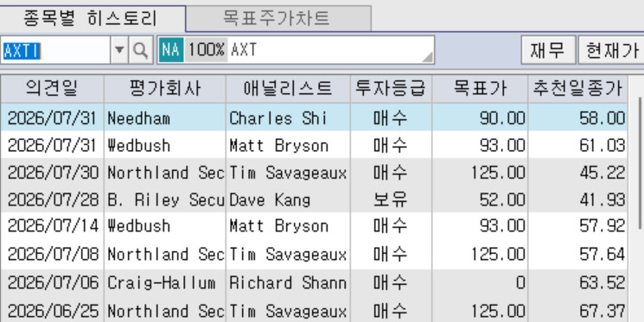Click the AXTI ticker input field
This screenshot has height=322, width=644.
point(55,50)
